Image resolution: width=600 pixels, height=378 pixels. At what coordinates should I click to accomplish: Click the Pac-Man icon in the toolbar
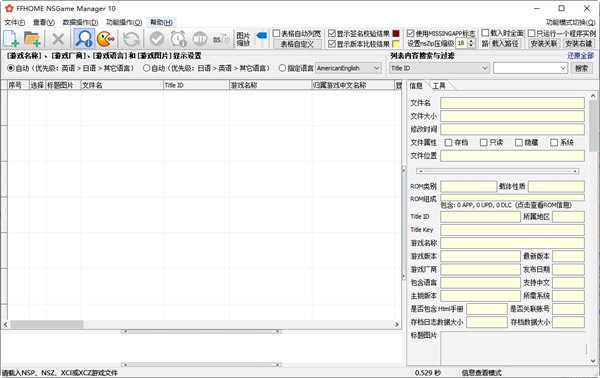tap(106, 39)
